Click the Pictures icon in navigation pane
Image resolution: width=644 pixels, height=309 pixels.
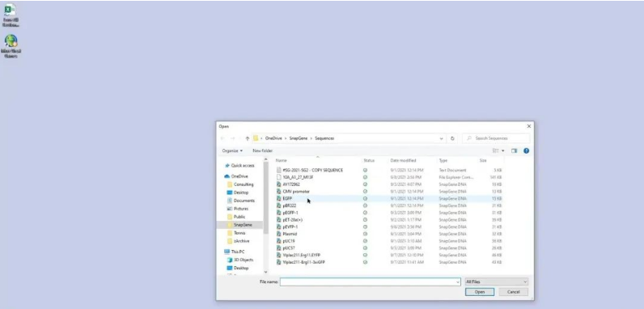230,209
